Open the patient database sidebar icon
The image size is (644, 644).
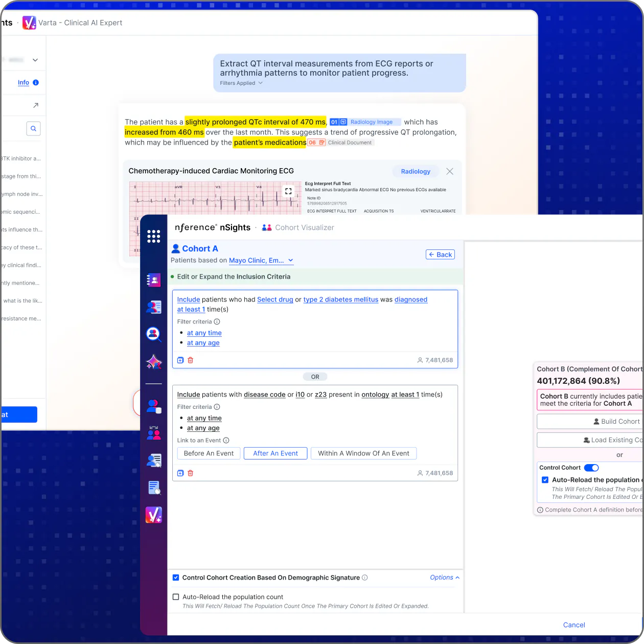pyautogui.click(x=154, y=407)
